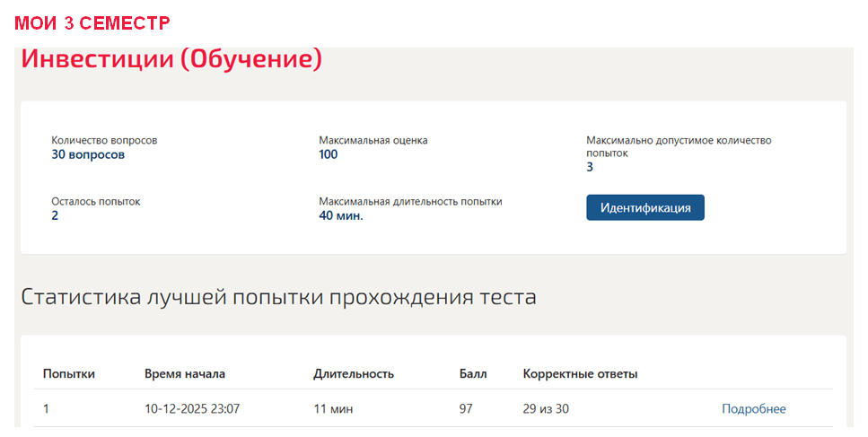Open the Подробнее link for attempt 1

click(753, 409)
